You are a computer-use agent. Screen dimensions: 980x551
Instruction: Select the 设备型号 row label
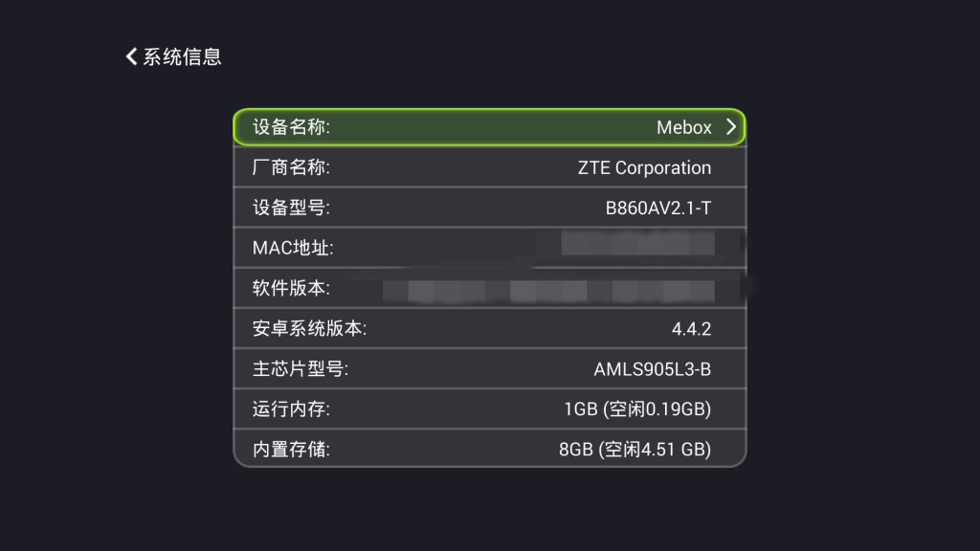click(291, 208)
